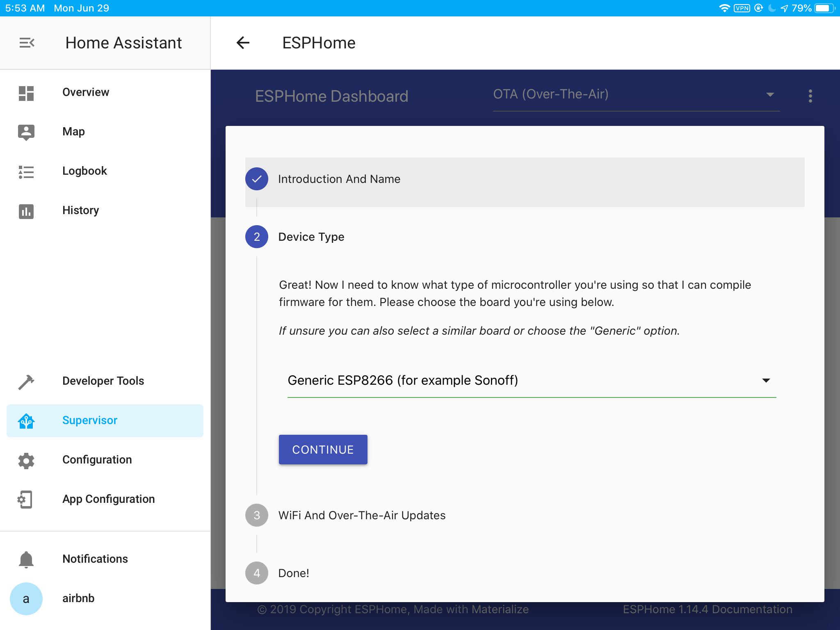Expand the Done! step
840x630 pixels.
pos(294,573)
